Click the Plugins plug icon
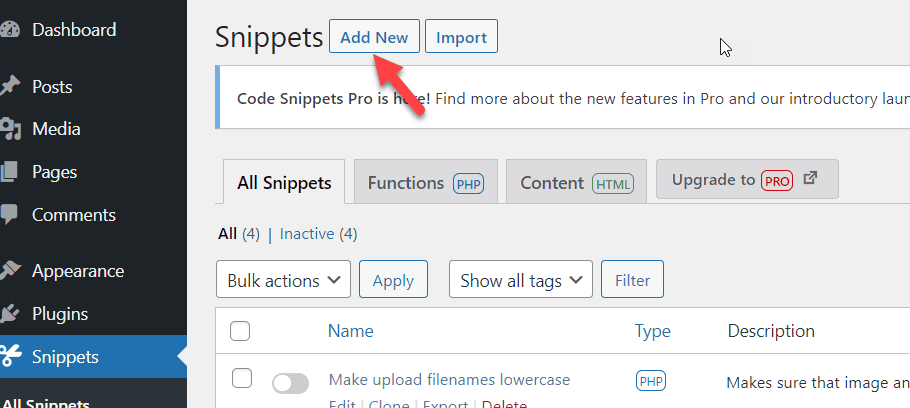Viewport: 910px width, 408px height. point(9,314)
